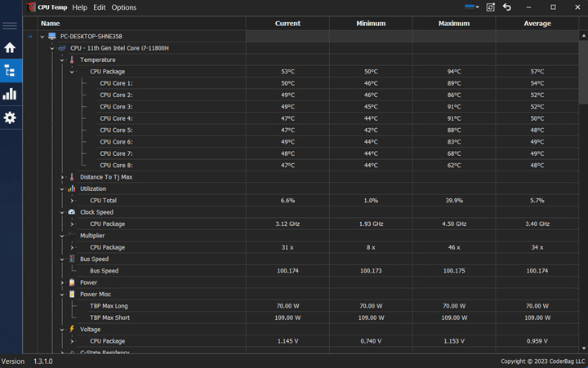Screen dimensions: 588x368
Task: Click the undo reset arrow icon
Action: [x=507, y=7]
